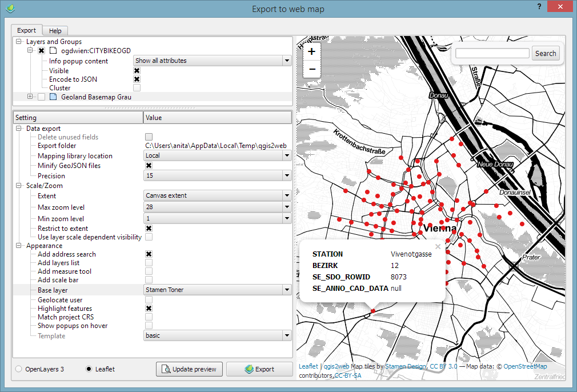The width and height of the screenshot is (577, 392).
Task: Click the Update preview button
Action: [x=189, y=369]
